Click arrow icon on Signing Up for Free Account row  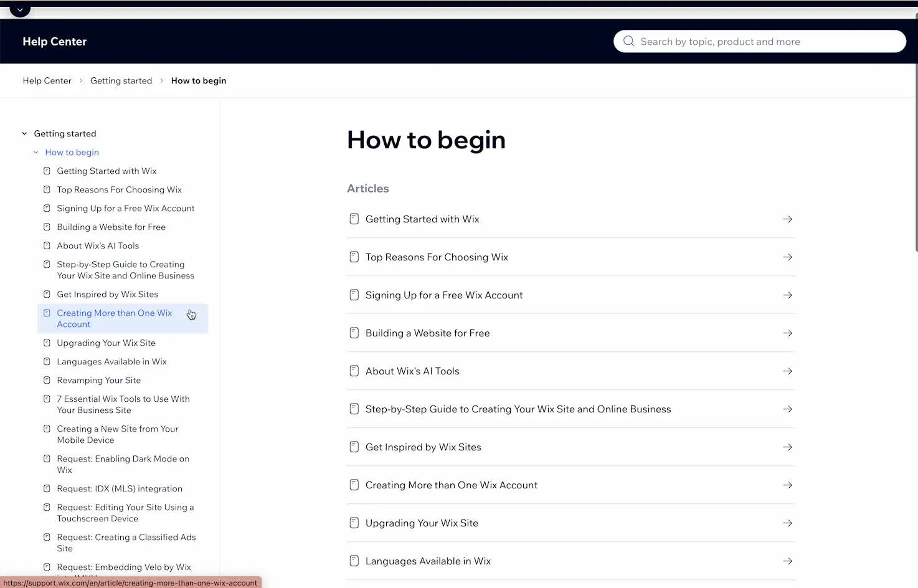[787, 295]
